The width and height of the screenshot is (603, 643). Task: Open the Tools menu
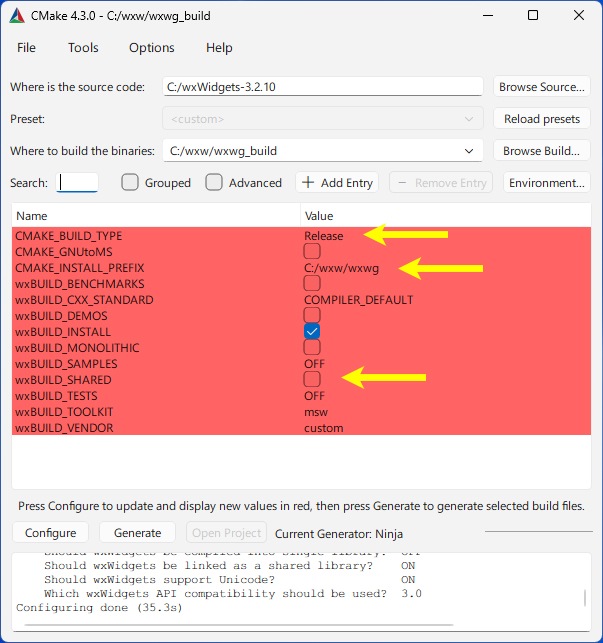point(83,48)
